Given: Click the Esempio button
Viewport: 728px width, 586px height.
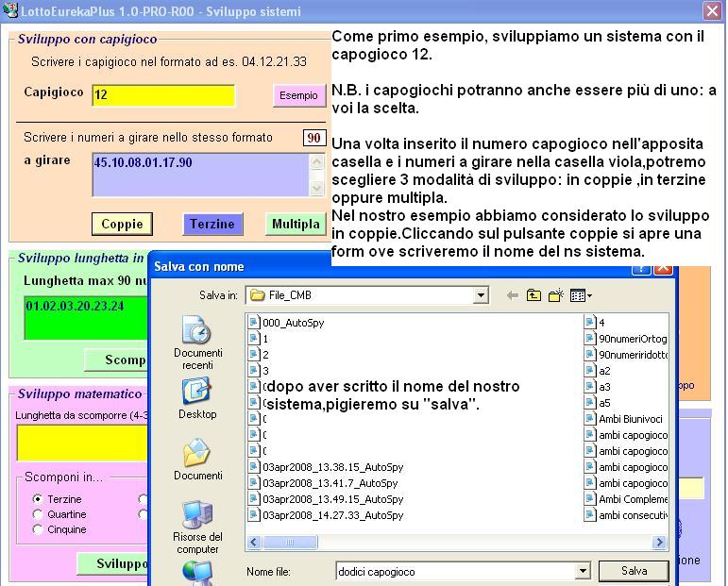Looking at the screenshot, I should point(299,95).
